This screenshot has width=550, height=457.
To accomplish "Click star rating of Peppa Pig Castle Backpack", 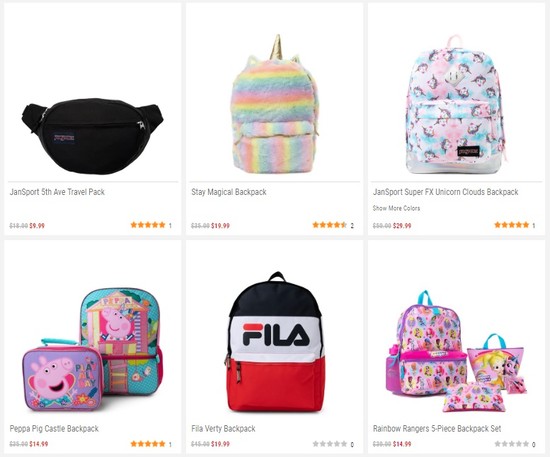I will pyautogui.click(x=148, y=444).
